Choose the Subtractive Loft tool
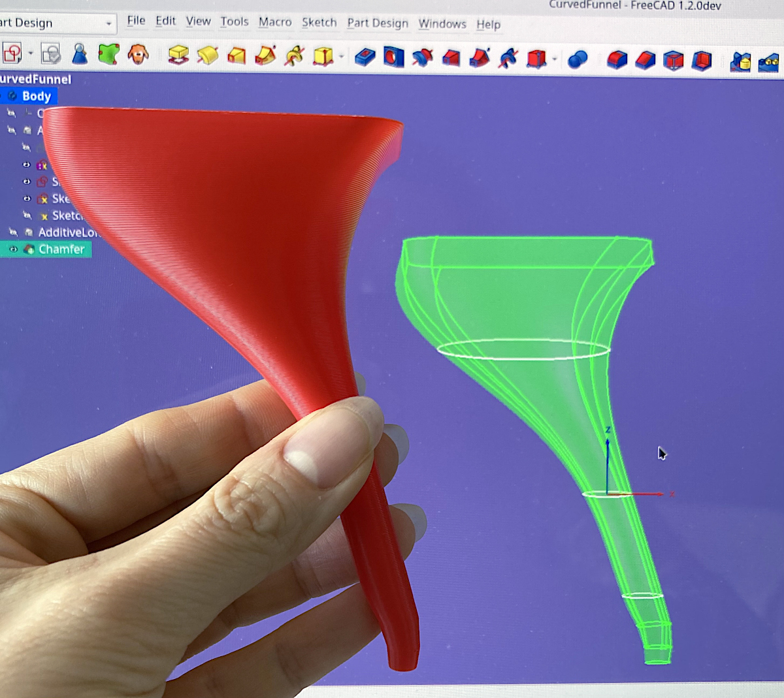 (x=451, y=58)
